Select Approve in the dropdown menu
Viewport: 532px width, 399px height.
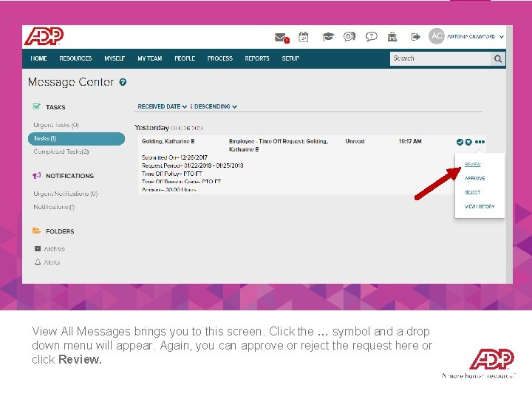474,179
